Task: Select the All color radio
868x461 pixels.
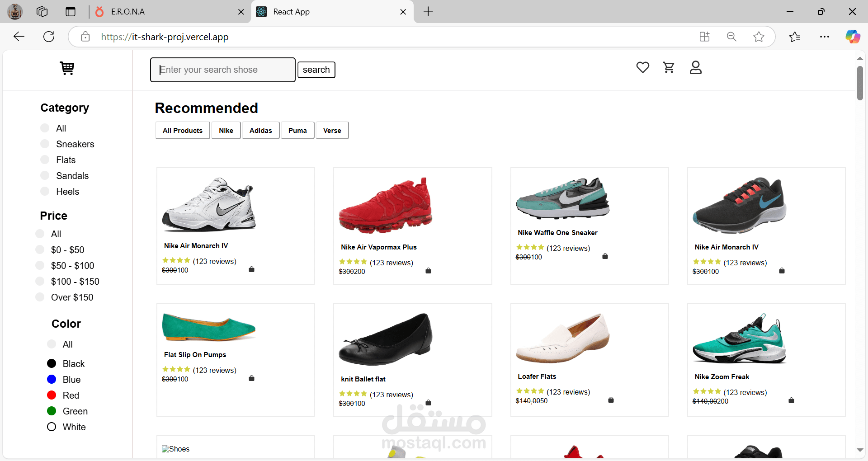Action: pos(52,344)
